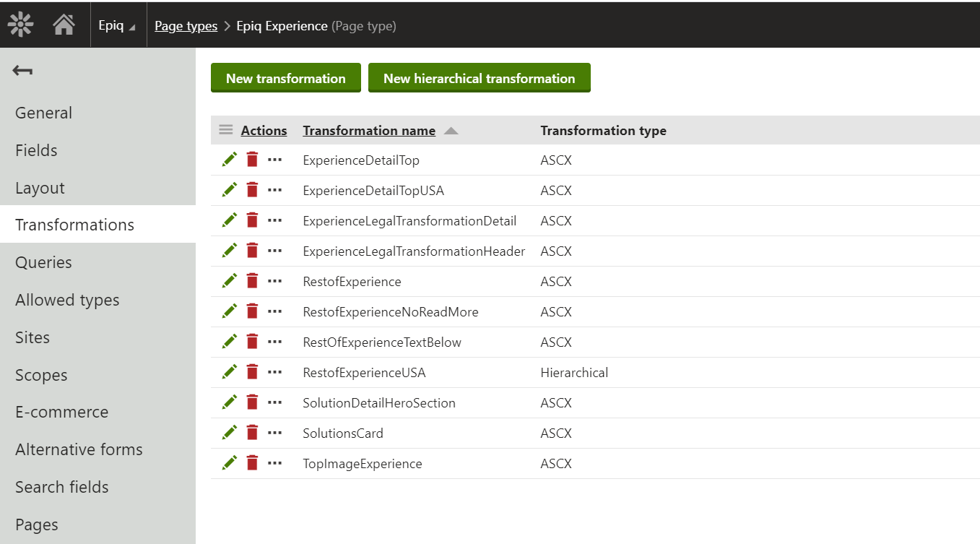Go to the Home dashboard icon
Screen dimensions: 980x544
(x=64, y=25)
